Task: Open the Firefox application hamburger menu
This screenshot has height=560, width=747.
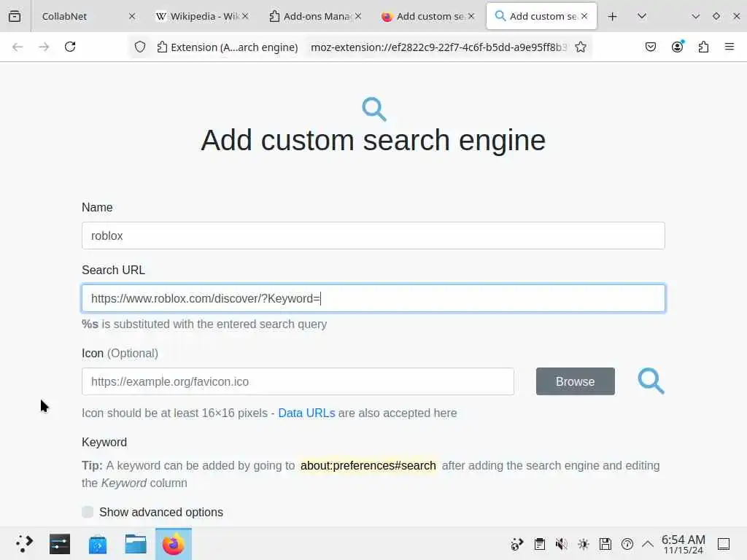Action: tap(729, 47)
